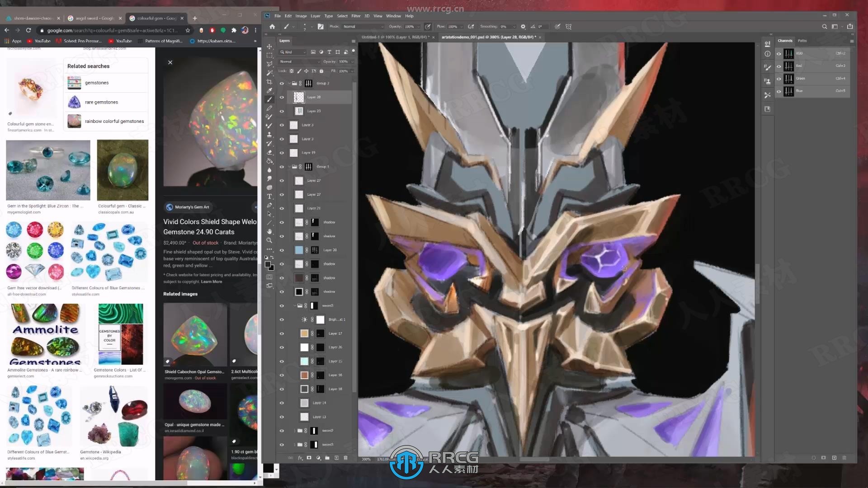This screenshot has height=488, width=868.
Task: Select the Eraser tool
Action: coord(269,152)
